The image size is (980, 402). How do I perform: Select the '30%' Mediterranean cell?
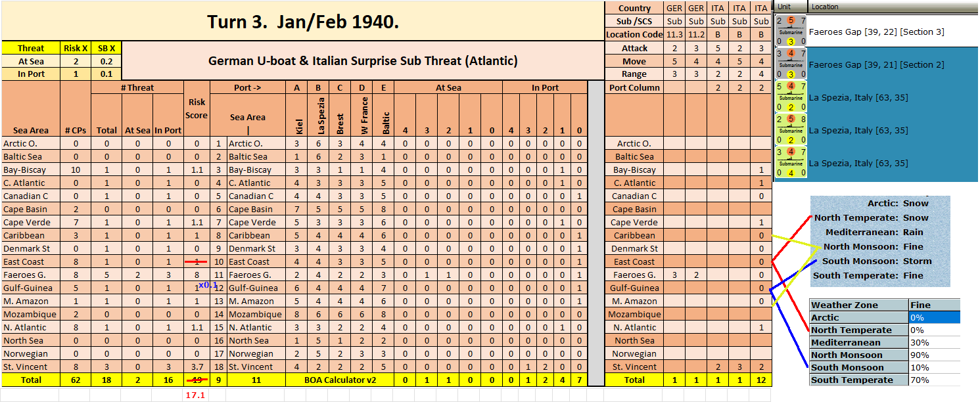point(934,342)
